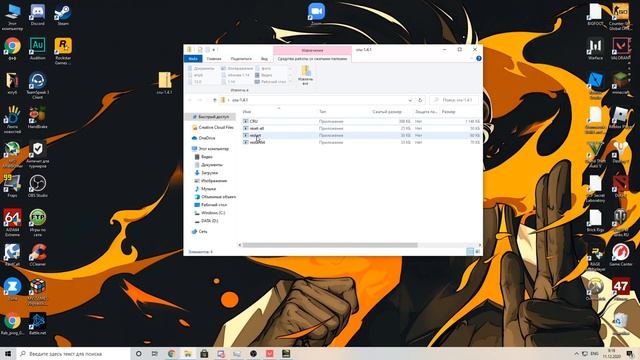The width and height of the screenshot is (640, 360).
Task: Switch to large icons view button
Action: pos(477,252)
